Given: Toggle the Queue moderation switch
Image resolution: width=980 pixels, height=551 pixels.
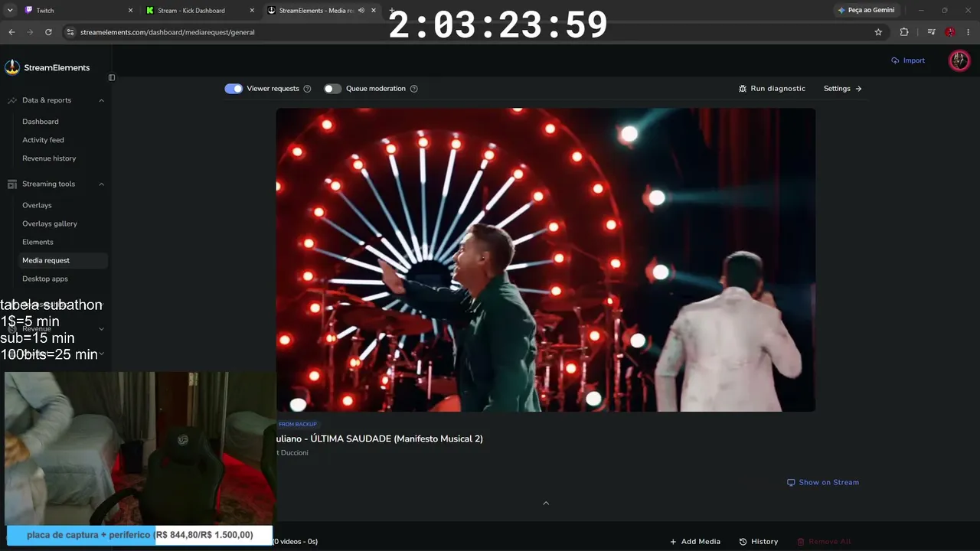Looking at the screenshot, I should 332,89.
